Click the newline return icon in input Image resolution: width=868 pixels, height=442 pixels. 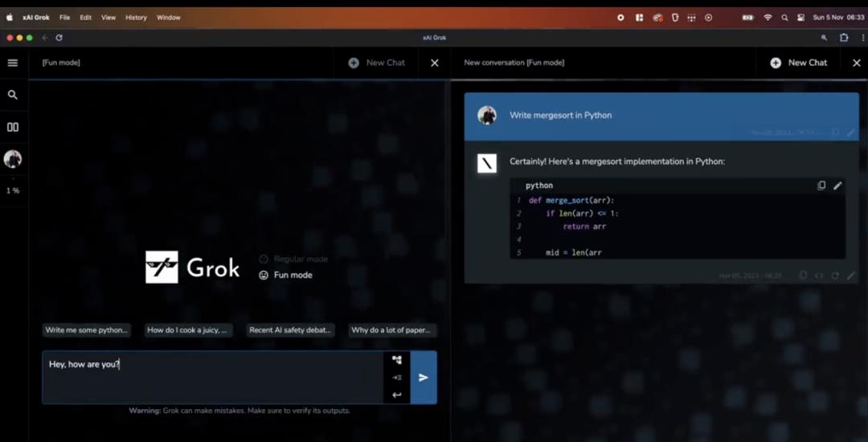point(397,395)
